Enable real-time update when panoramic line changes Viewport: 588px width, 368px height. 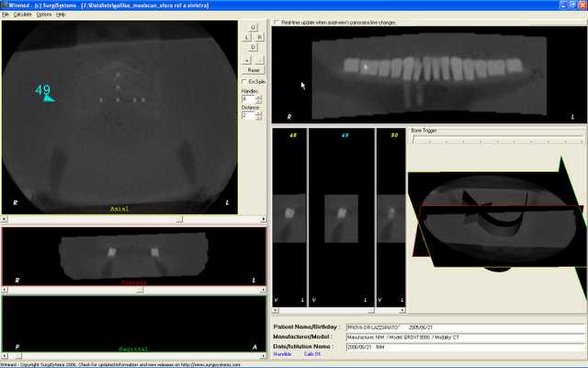pyautogui.click(x=277, y=22)
